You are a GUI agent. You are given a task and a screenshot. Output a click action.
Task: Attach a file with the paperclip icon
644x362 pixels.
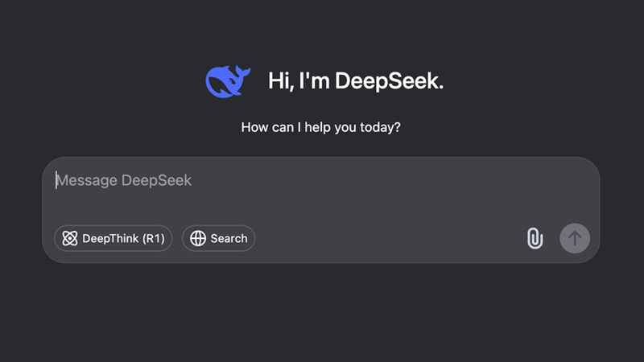click(x=535, y=238)
